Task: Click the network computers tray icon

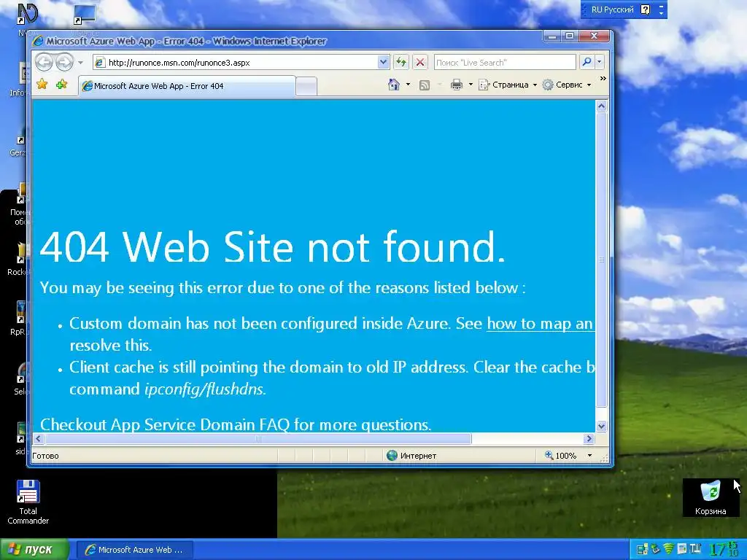Action: pyautogui.click(x=642, y=550)
